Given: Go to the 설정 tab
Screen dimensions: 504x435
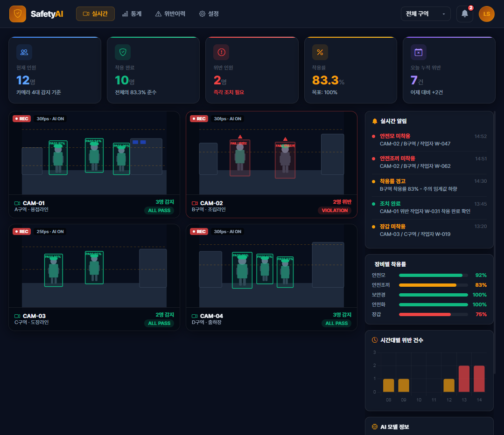Looking at the screenshot, I should [x=209, y=14].
